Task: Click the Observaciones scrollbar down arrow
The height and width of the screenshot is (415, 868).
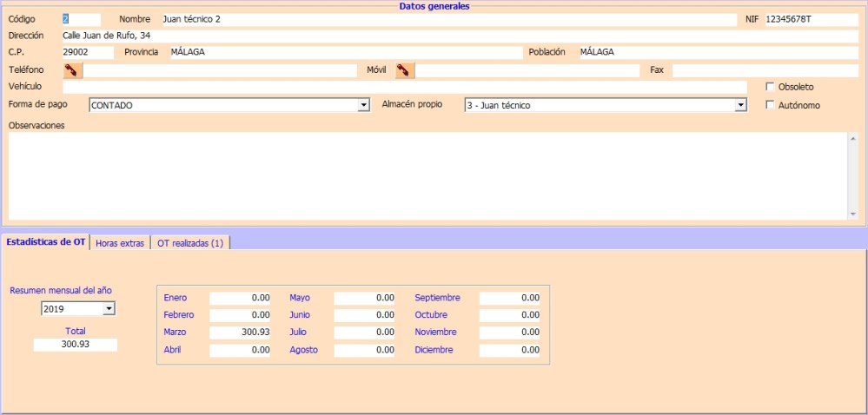Action: coord(852,214)
